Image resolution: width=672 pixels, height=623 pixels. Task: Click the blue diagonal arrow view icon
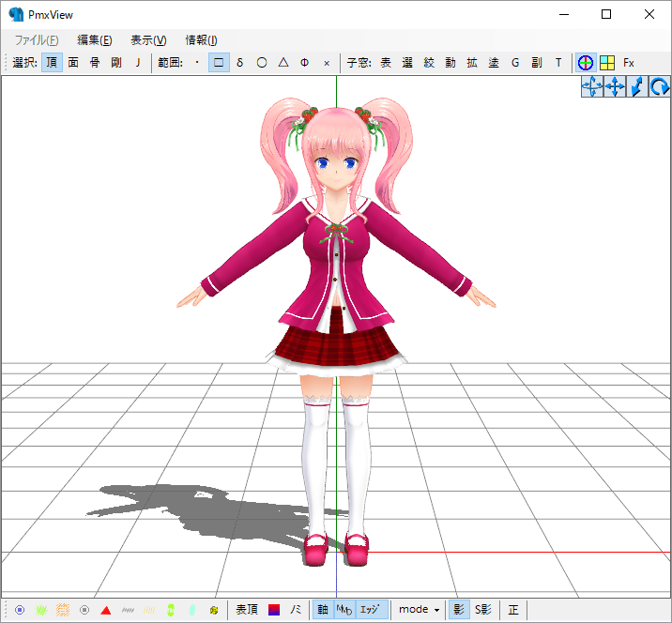tap(637, 87)
